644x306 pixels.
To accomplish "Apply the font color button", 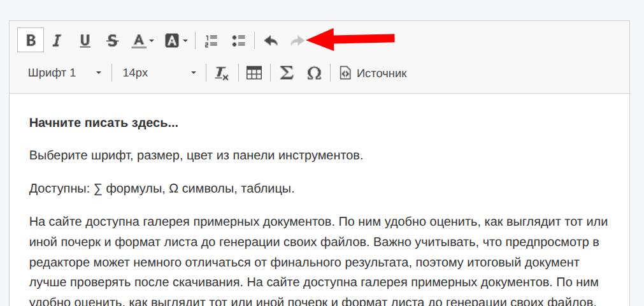I will (139, 40).
